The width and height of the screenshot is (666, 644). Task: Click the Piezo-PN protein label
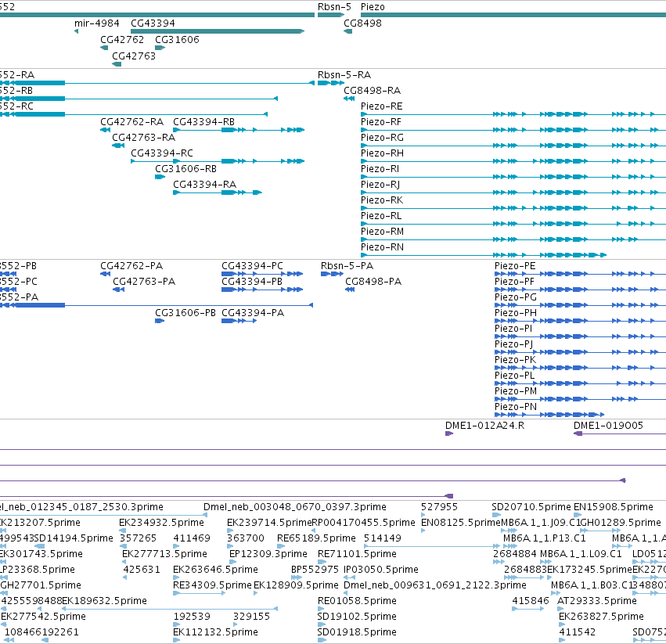[516, 407]
